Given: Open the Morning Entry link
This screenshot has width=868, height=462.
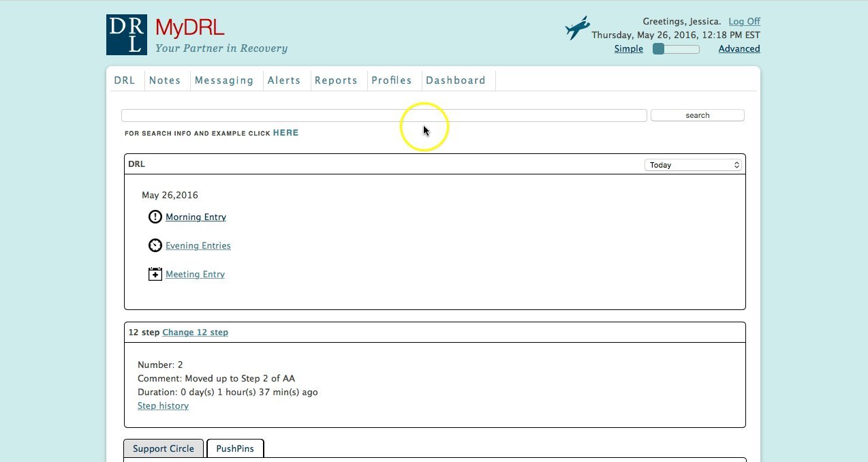Looking at the screenshot, I should click(196, 217).
